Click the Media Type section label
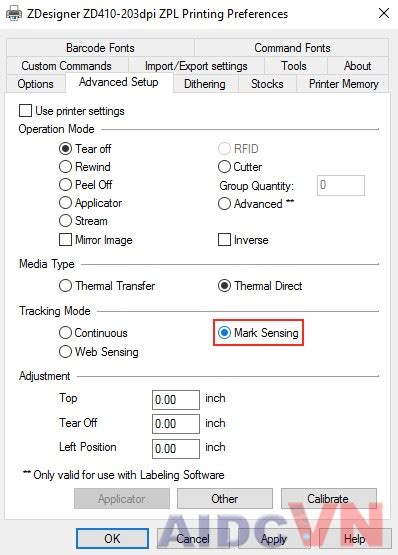The height and width of the screenshot is (555, 398). tap(47, 264)
